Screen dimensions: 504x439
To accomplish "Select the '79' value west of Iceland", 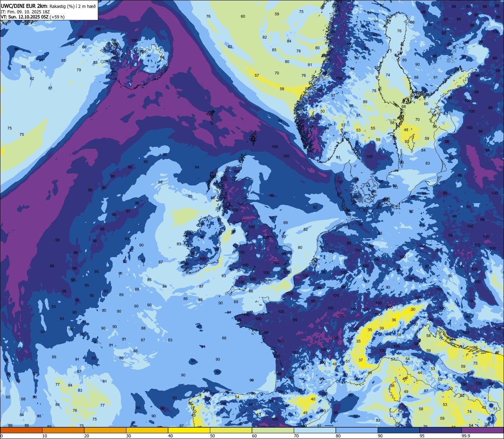I will point(79,70).
